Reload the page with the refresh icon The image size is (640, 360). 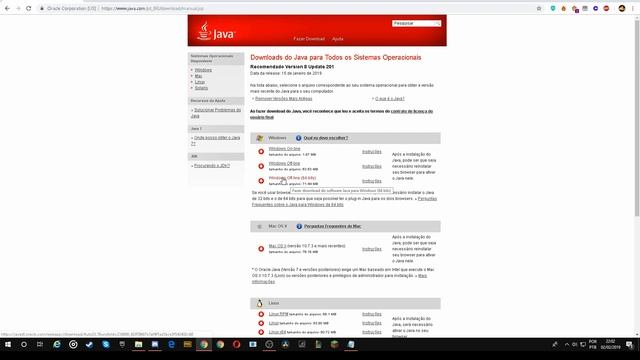click(29, 8)
